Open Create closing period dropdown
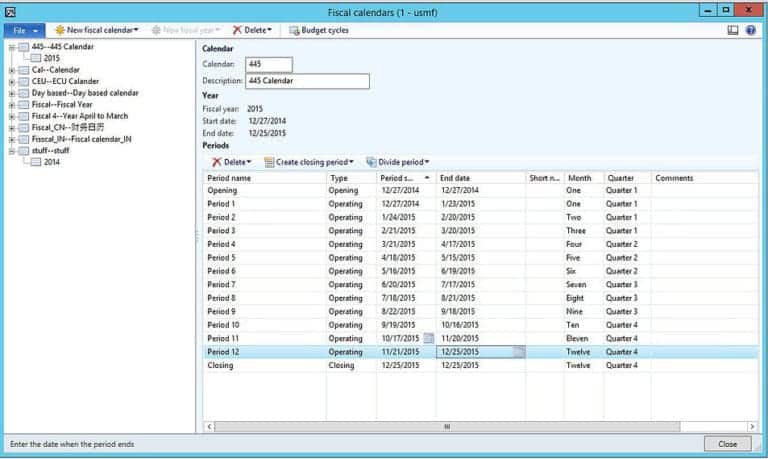Image resolution: width=768 pixels, height=459 pixels. (x=309, y=162)
